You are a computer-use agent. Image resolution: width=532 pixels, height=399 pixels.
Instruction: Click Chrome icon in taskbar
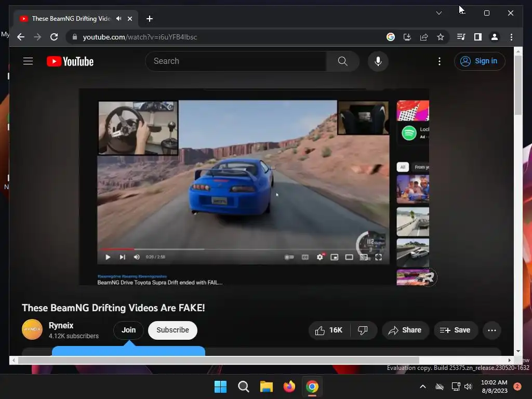coord(312,387)
